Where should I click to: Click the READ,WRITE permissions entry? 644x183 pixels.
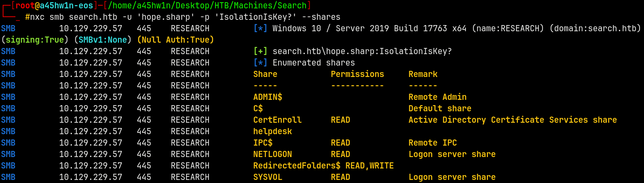pyautogui.click(x=370, y=166)
